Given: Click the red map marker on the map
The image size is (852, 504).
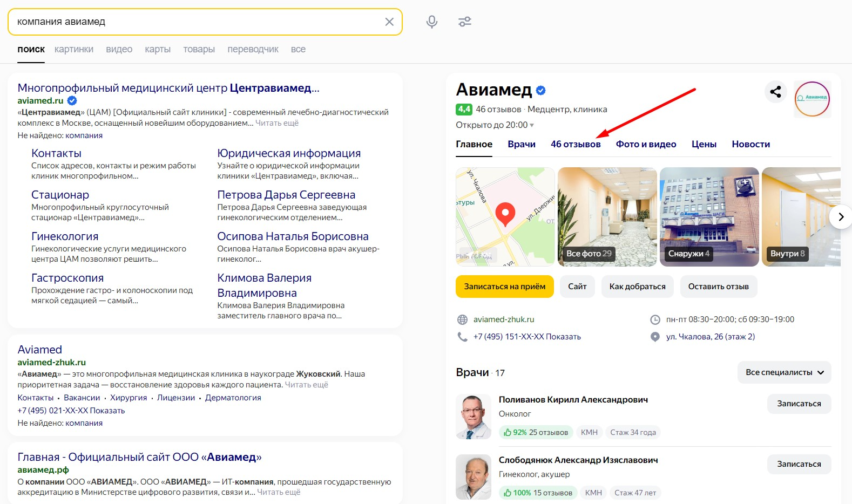Looking at the screenshot, I should pos(505,214).
